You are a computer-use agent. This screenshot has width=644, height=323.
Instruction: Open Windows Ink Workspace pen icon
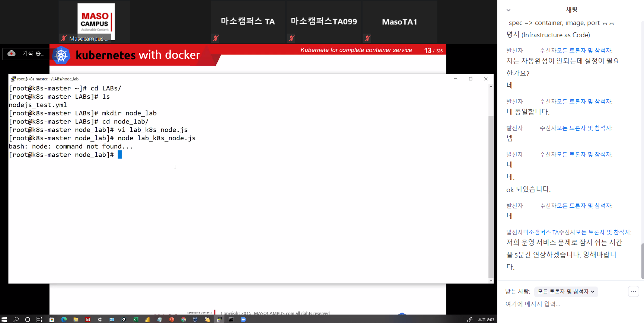point(470,319)
